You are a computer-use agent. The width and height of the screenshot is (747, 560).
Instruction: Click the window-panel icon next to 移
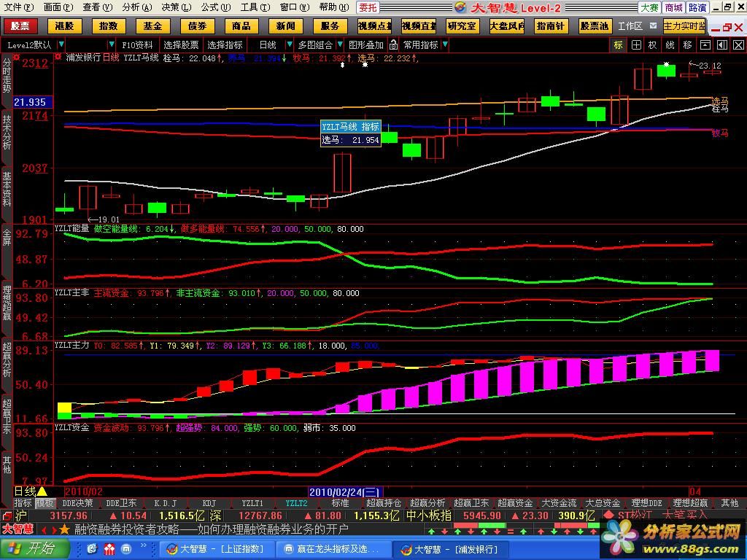pyautogui.click(x=705, y=45)
